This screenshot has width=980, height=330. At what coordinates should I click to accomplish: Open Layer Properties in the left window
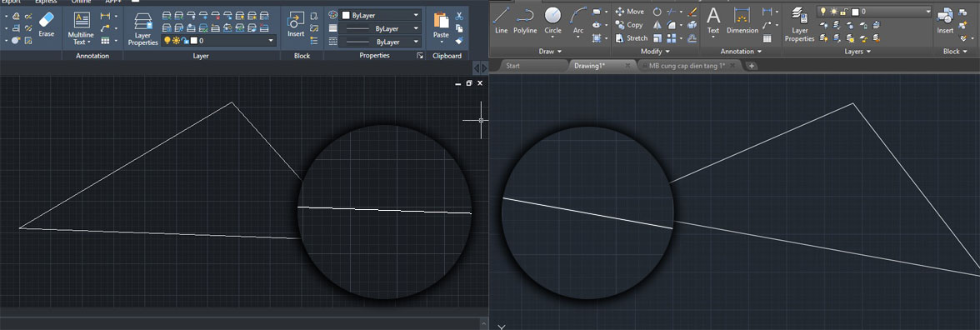pos(143,28)
